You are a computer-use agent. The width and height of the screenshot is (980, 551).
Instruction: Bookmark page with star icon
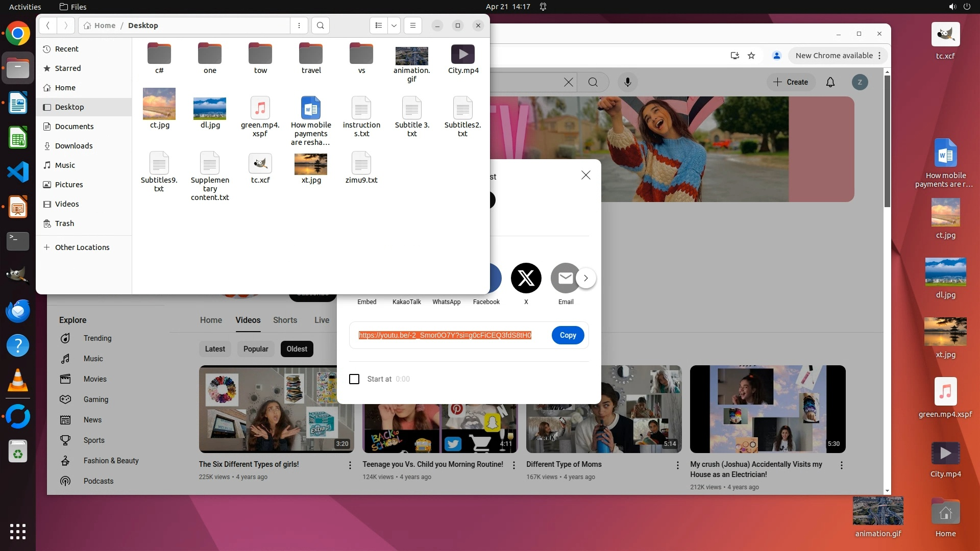(x=751, y=56)
